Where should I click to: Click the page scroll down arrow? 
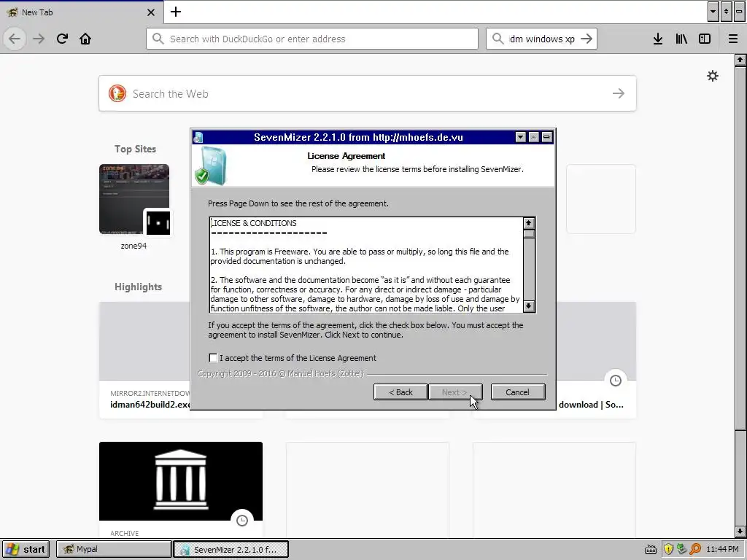(x=740, y=531)
